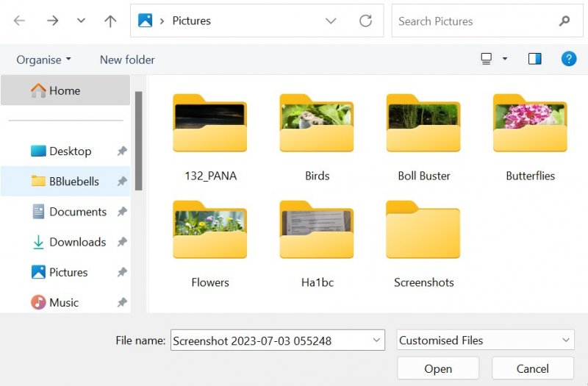Expand the recent locations chevron

(x=82, y=21)
